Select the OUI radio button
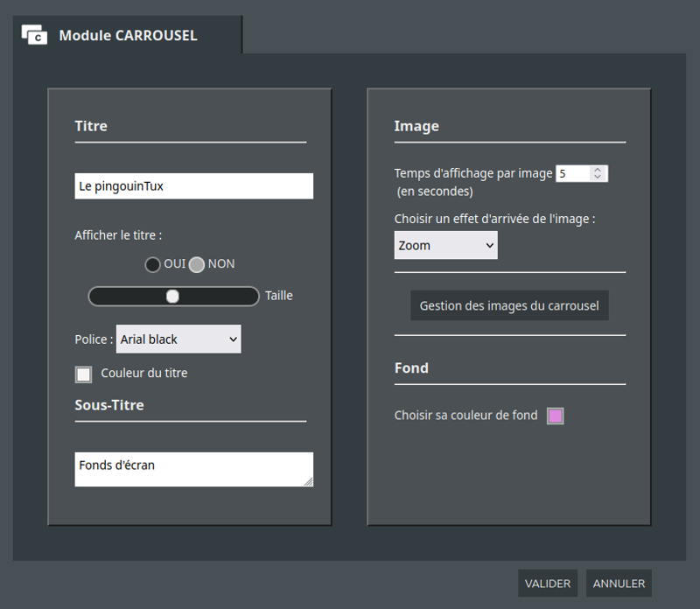The height and width of the screenshot is (609, 700). 152,265
